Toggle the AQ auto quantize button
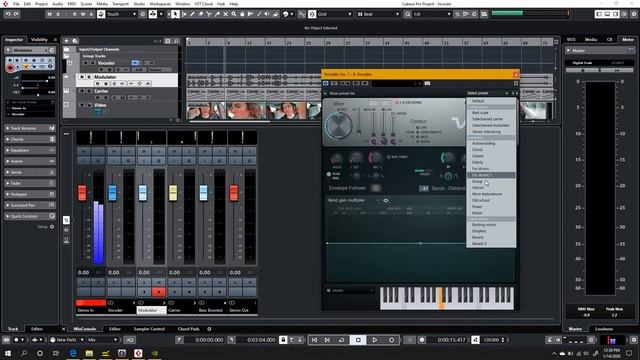This screenshot has width=640, height=360. tap(129, 340)
